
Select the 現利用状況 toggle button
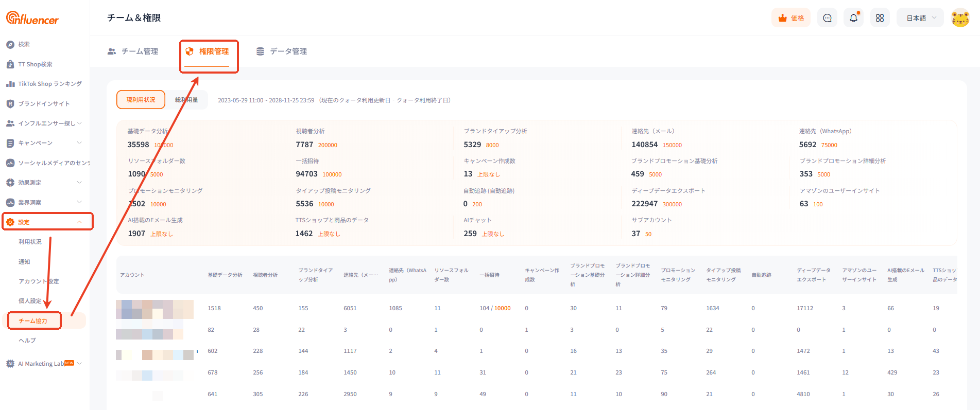click(x=141, y=100)
